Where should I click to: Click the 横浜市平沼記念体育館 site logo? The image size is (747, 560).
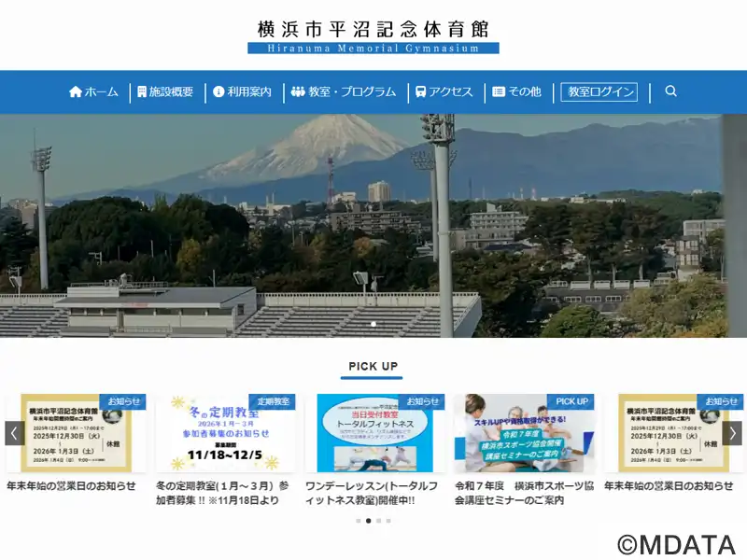373,36
